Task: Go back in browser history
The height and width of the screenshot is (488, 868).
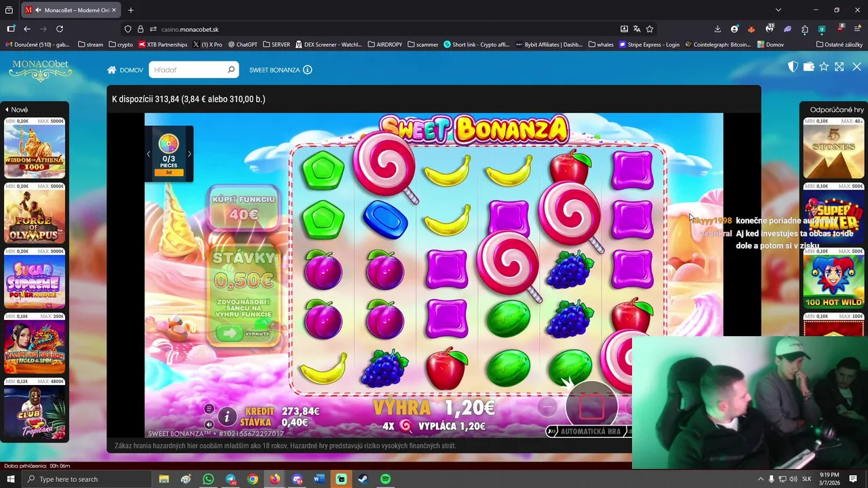Action: point(27,29)
